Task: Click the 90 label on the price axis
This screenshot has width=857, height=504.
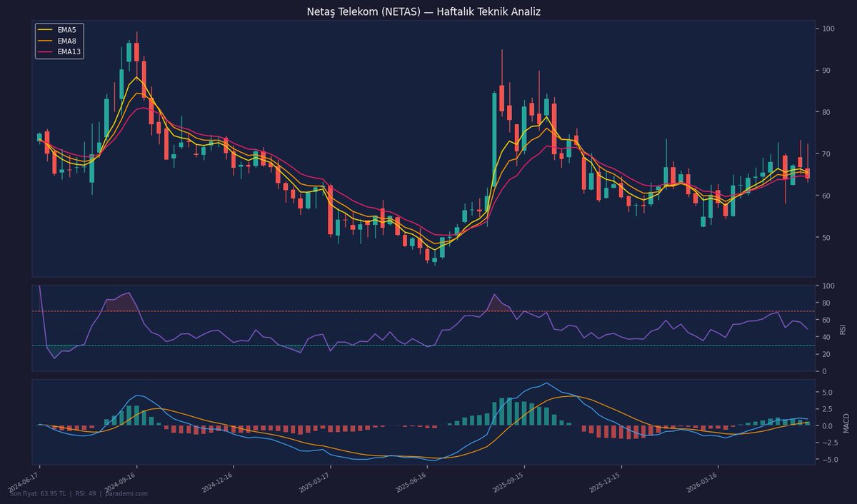Action: (826, 70)
